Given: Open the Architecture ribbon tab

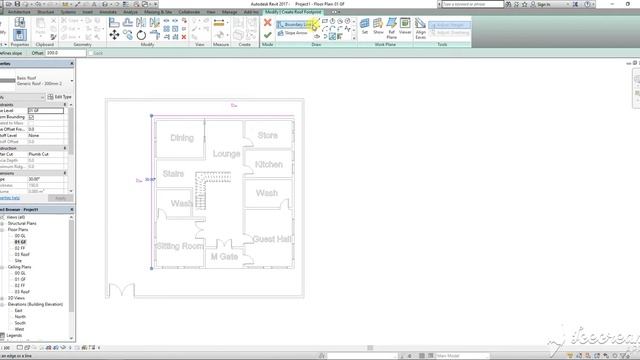Looking at the screenshot, I should click(x=19, y=12).
